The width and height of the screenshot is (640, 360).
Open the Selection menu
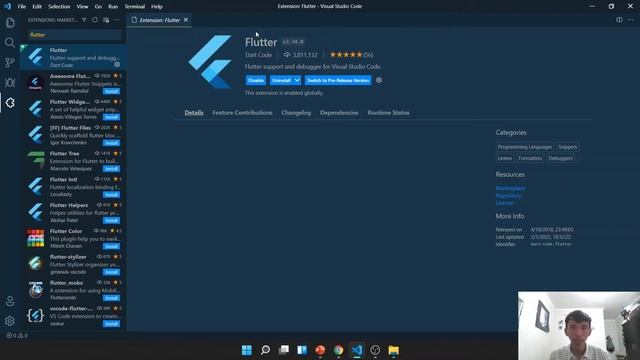tap(59, 7)
